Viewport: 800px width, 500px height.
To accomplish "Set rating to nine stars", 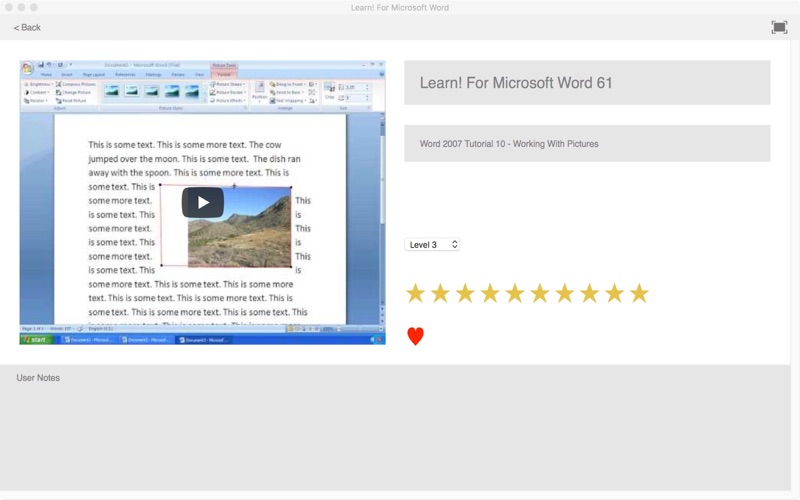I will [x=614, y=293].
